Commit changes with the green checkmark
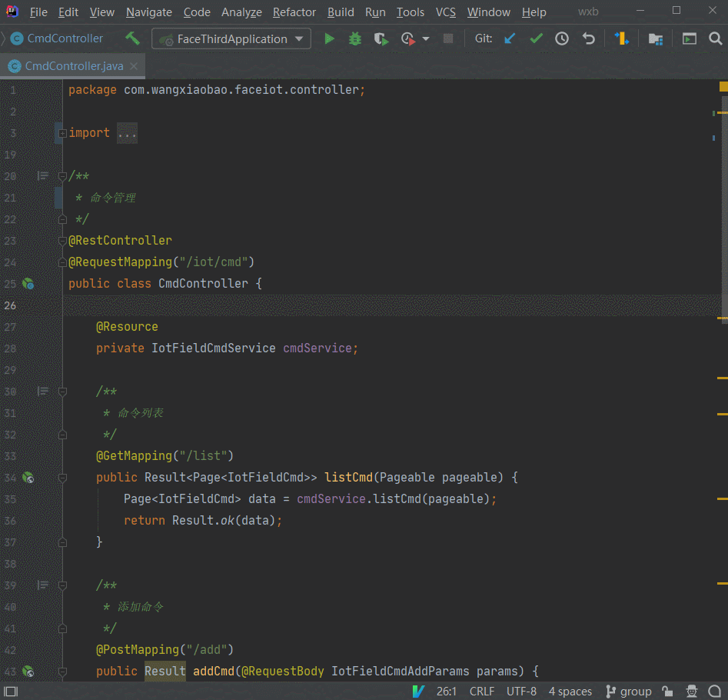Screen dimensions: 728x700 (537, 38)
